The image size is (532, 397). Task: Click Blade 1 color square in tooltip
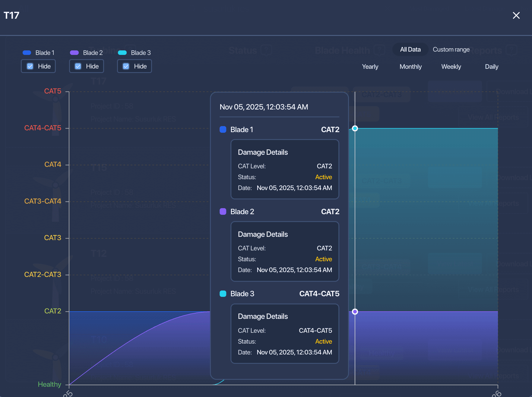[x=223, y=129]
